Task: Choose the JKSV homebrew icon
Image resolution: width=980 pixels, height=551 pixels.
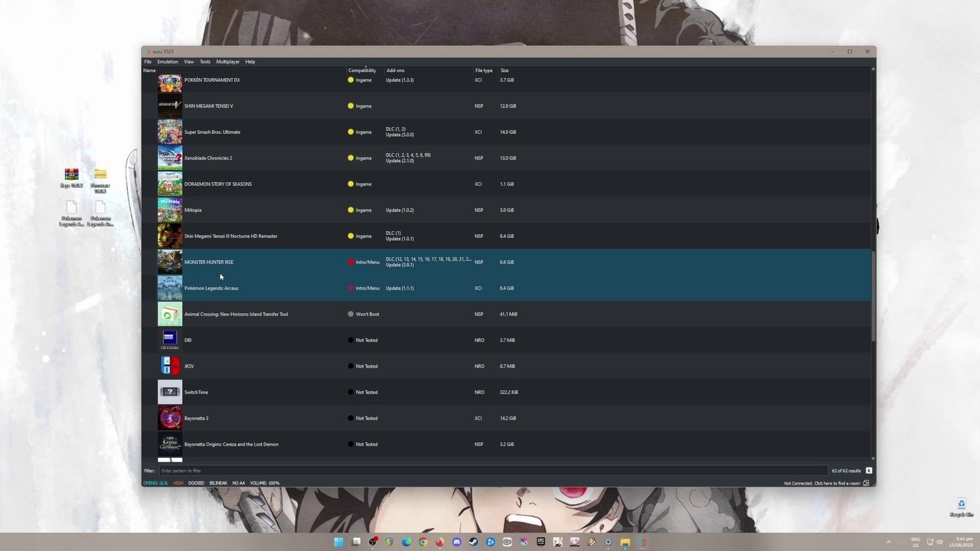Action: click(170, 367)
